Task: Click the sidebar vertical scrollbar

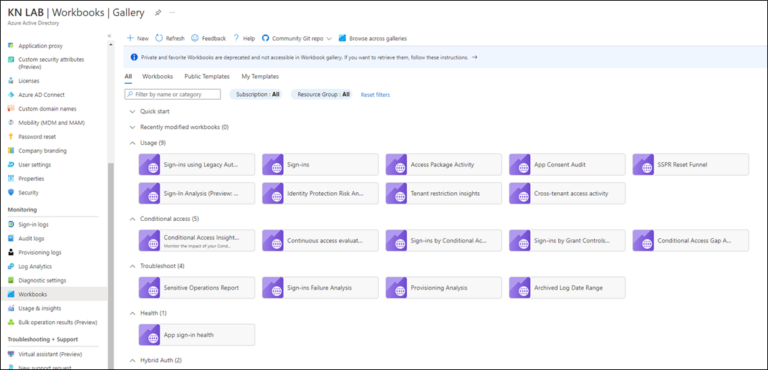Action: tap(111, 265)
